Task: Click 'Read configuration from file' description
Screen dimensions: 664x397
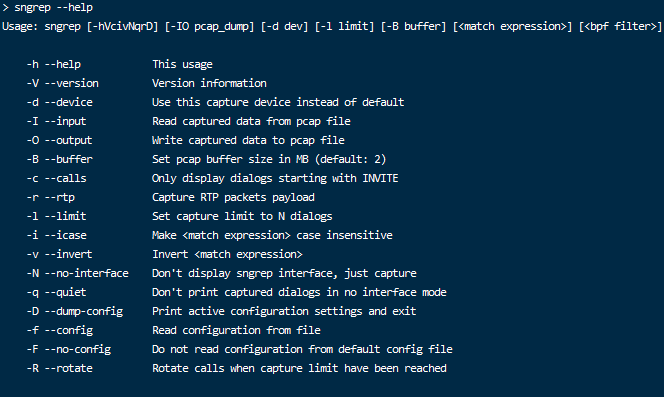Action: [x=236, y=330]
